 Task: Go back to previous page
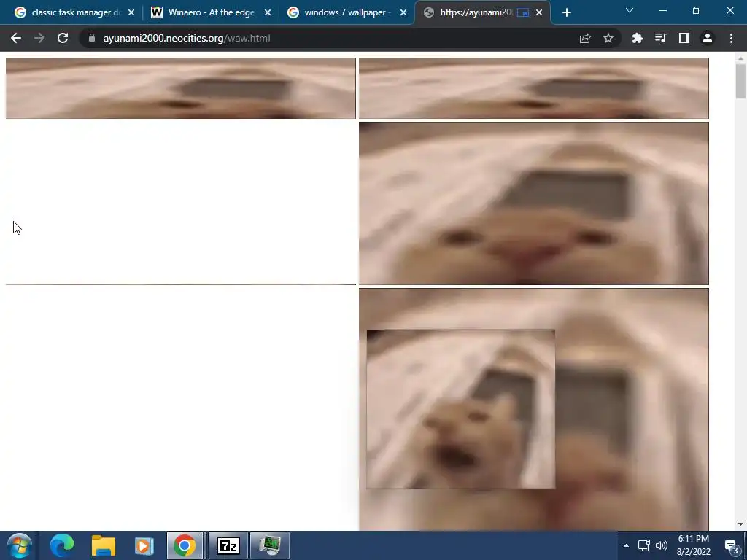(16, 38)
